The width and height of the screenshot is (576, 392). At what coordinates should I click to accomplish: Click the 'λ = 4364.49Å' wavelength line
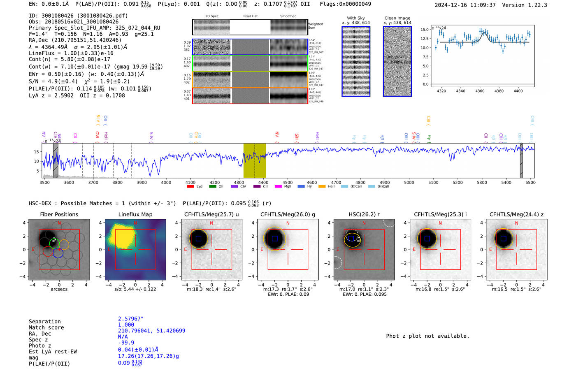[x=78, y=47]
